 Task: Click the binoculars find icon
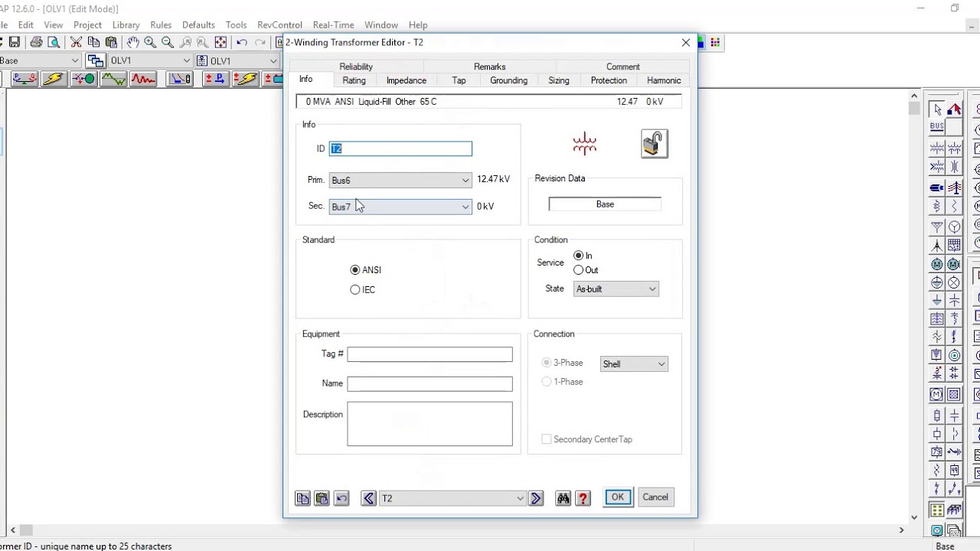tap(563, 498)
